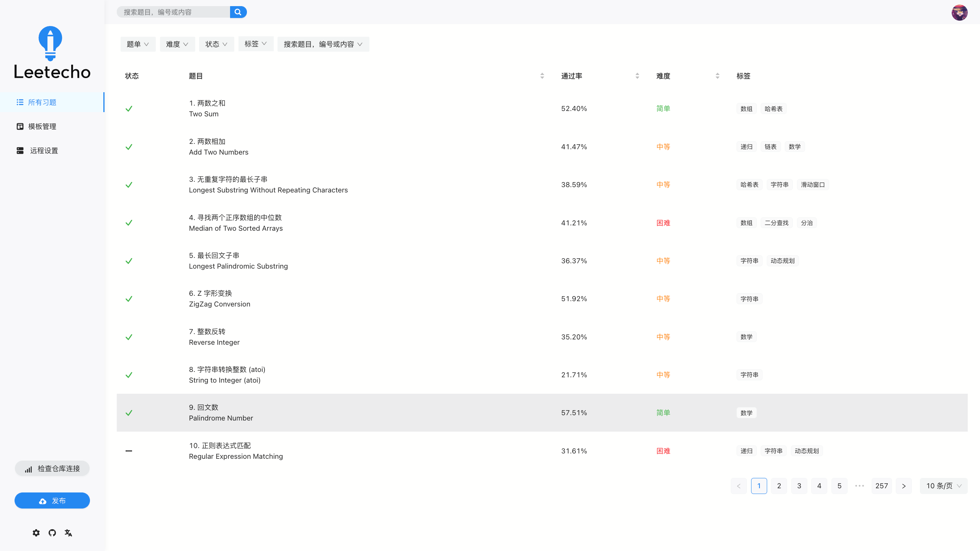Open the 标签 filter dropdown
The height and width of the screenshot is (551, 980).
pos(256,44)
